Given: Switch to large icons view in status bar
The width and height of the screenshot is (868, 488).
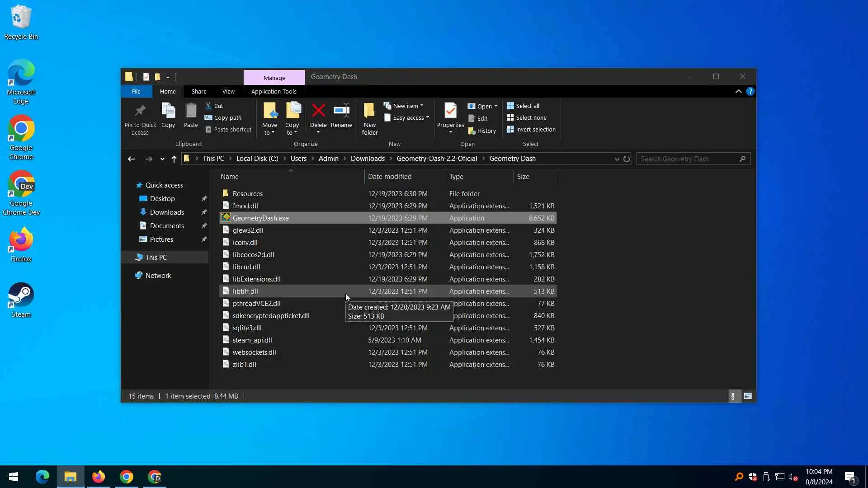Looking at the screenshot, I should (x=748, y=396).
